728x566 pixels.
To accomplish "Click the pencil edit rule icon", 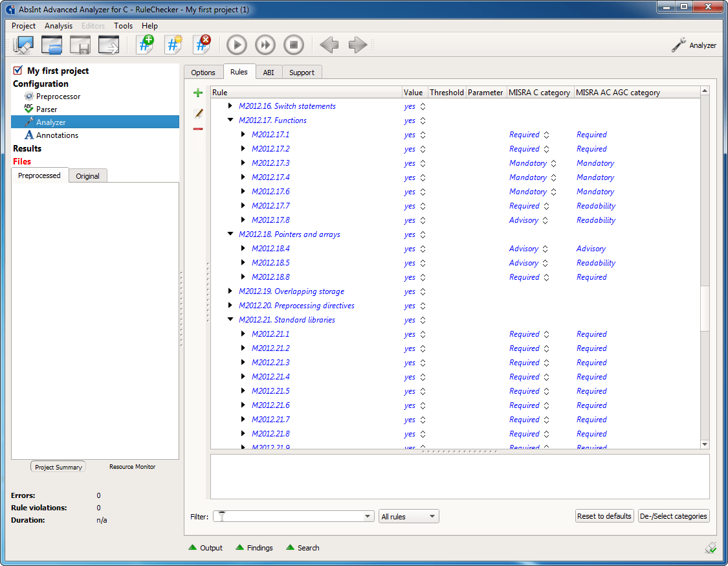I will (x=198, y=113).
